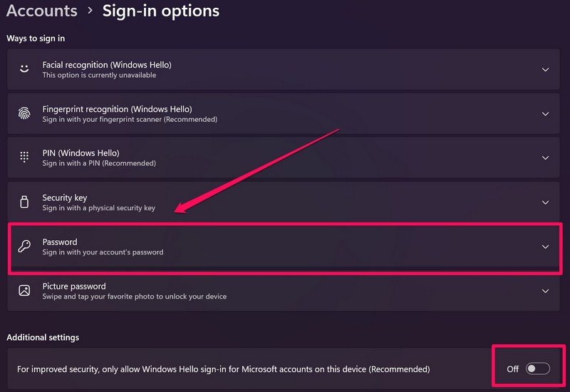
Task: Click the Fingerprint recognition (Windows Hello) label
Action: pos(117,109)
